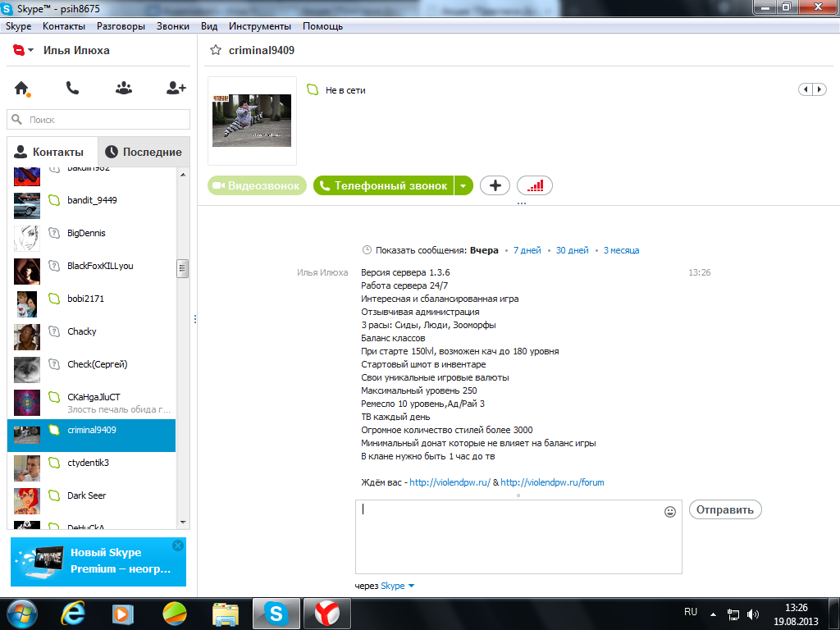Focus the Поиск search field
The height and width of the screenshot is (630, 840).
coord(98,120)
